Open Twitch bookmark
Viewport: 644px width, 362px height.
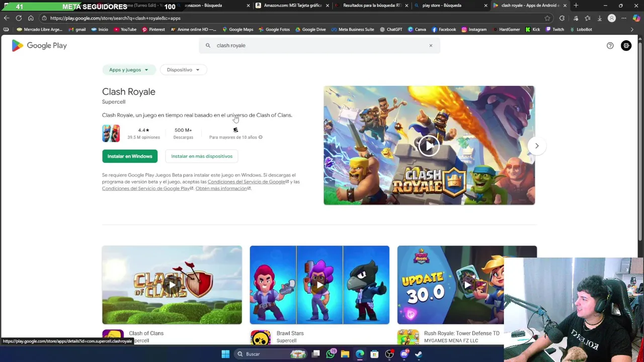tap(555, 30)
